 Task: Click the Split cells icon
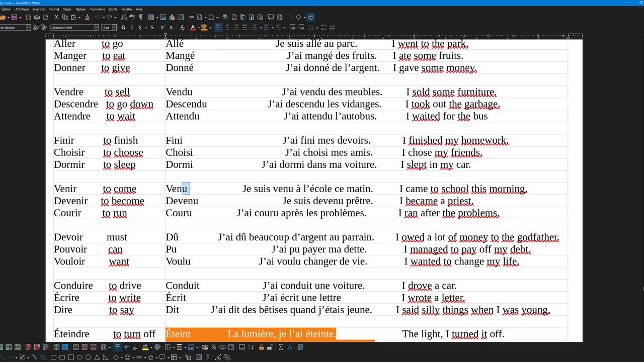click(x=85, y=347)
